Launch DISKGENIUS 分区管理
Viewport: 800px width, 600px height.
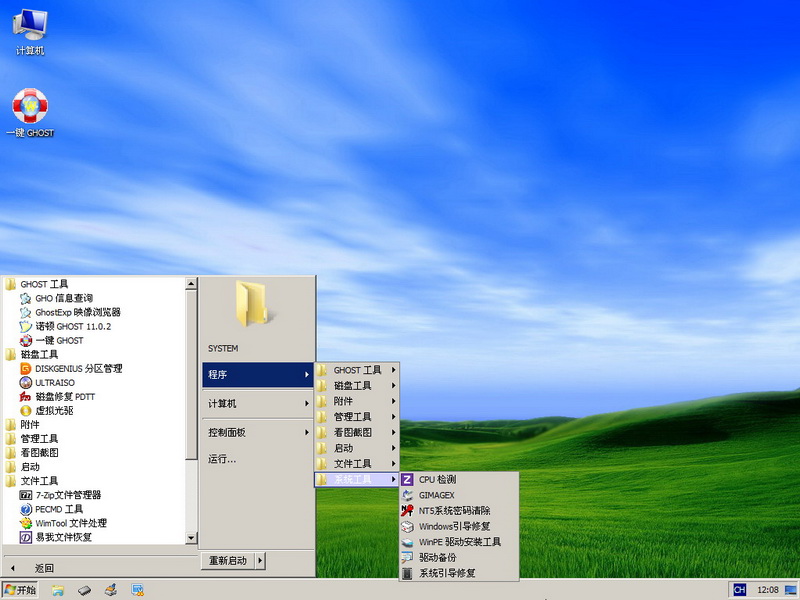coord(71,368)
